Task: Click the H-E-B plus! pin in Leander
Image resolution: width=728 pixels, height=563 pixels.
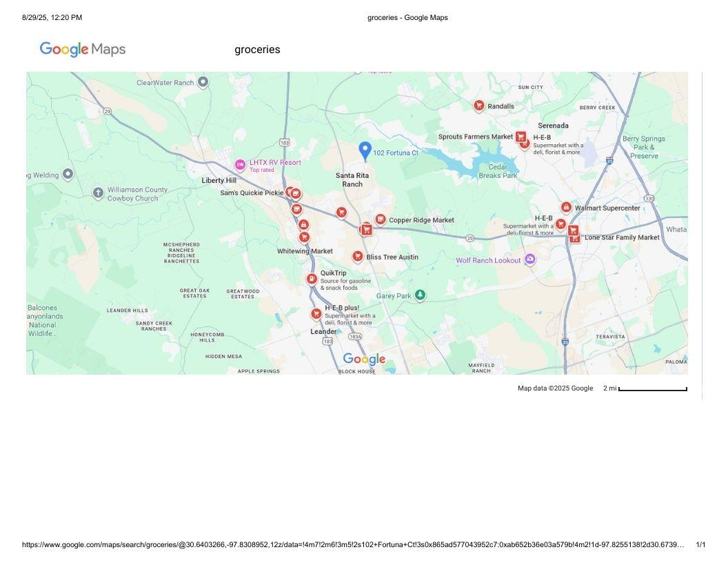Action: (x=316, y=314)
